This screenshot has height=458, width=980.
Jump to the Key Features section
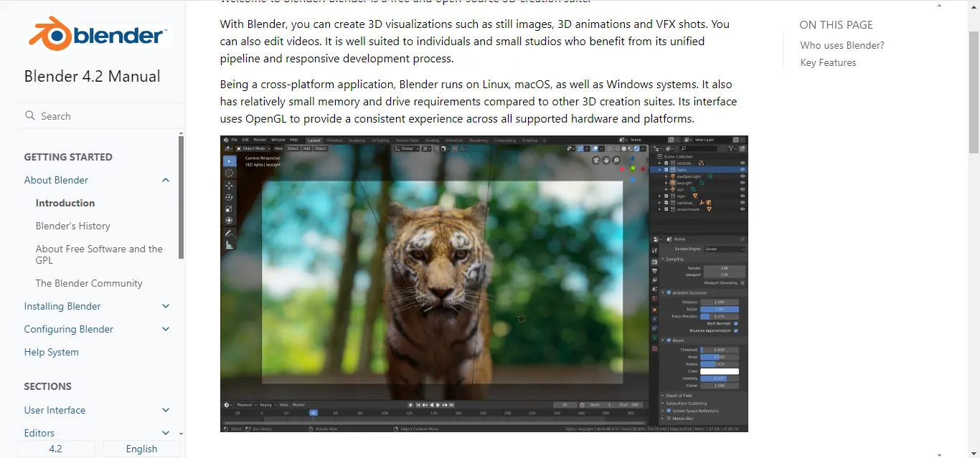(x=828, y=62)
